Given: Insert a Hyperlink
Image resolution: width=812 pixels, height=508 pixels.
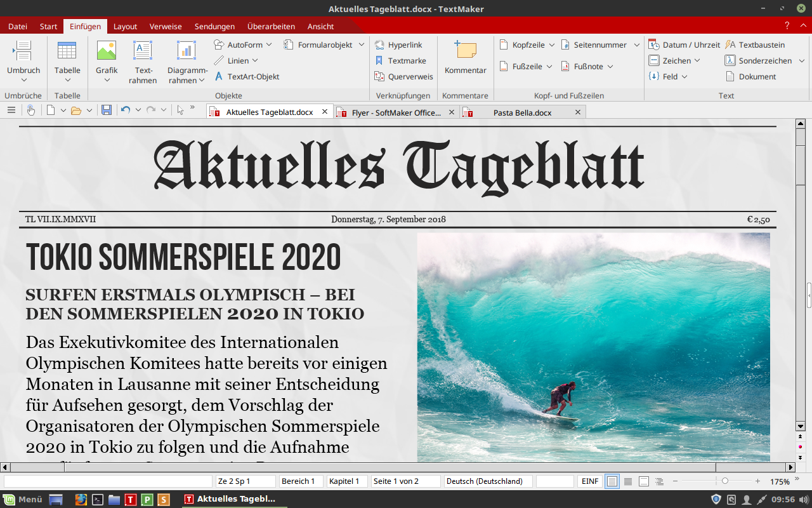Looking at the screenshot, I should tap(398, 45).
